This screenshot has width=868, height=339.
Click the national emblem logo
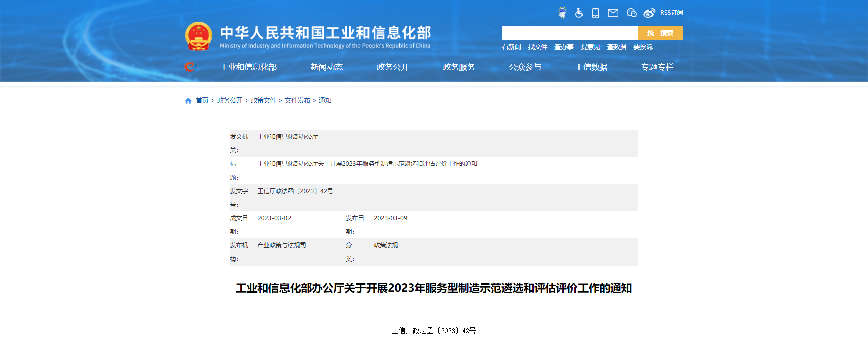tap(199, 36)
